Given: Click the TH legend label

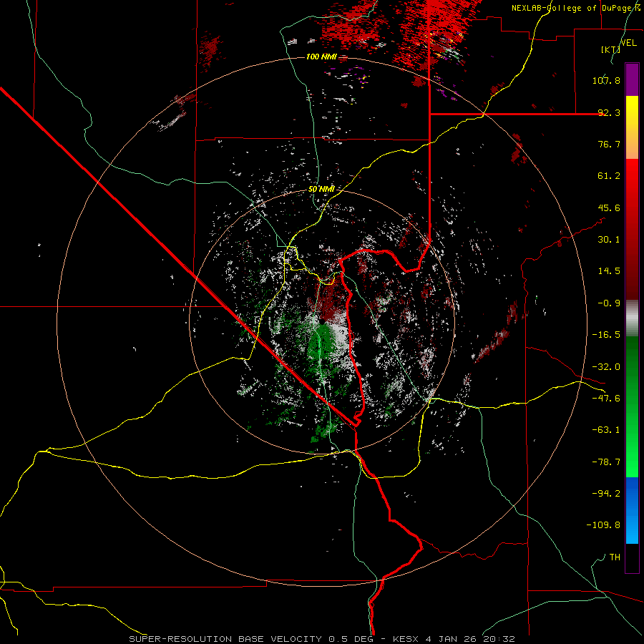Looking at the screenshot, I should 615,557.
